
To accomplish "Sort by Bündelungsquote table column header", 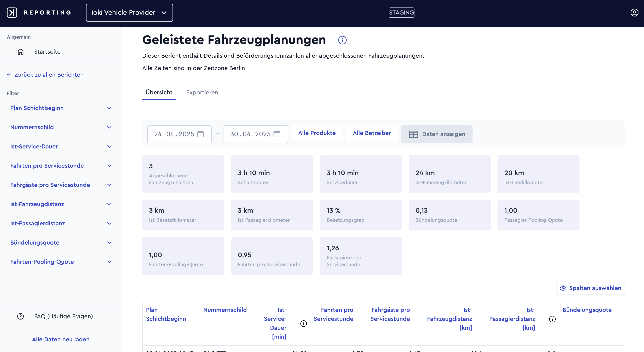I will [x=587, y=310].
